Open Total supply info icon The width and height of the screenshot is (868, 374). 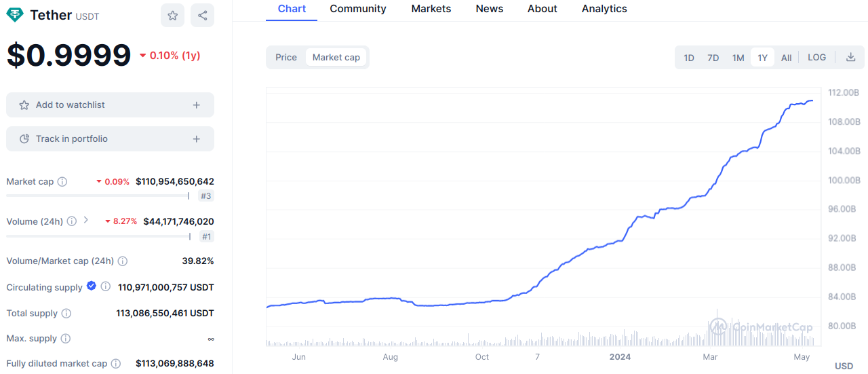pos(66,314)
